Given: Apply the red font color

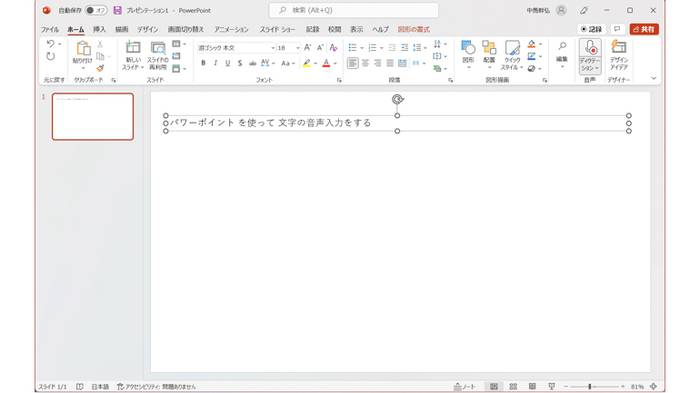Looking at the screenshot, I should coord(326,63).
